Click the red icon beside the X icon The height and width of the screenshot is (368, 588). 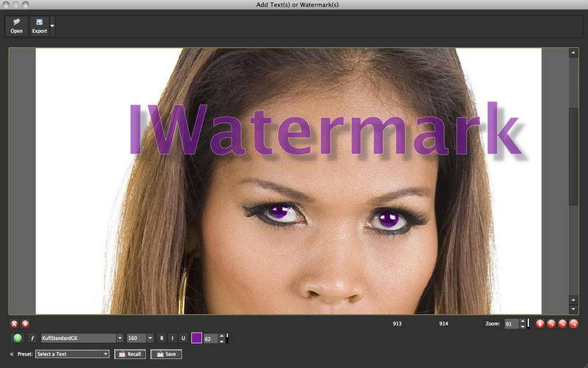[25, 323]
